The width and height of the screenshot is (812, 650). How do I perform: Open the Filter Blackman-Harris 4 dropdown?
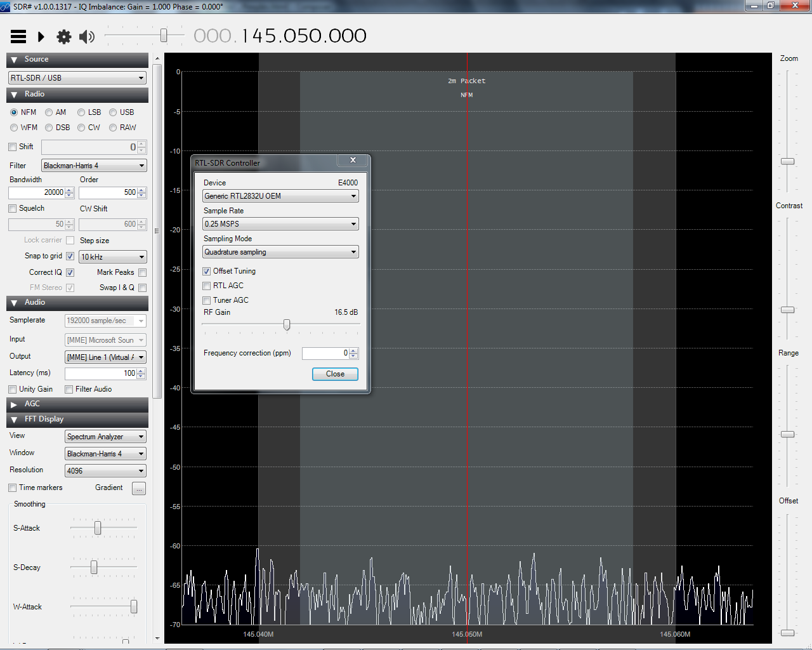tap(95, 166)
